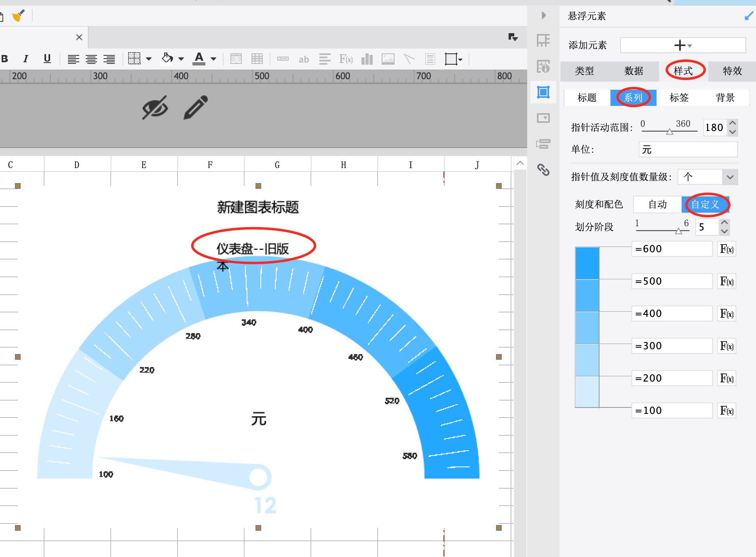Click the add element plus dropdown
Screen dimensions: 756x557
pyautogui.click(x=683, y=45)
